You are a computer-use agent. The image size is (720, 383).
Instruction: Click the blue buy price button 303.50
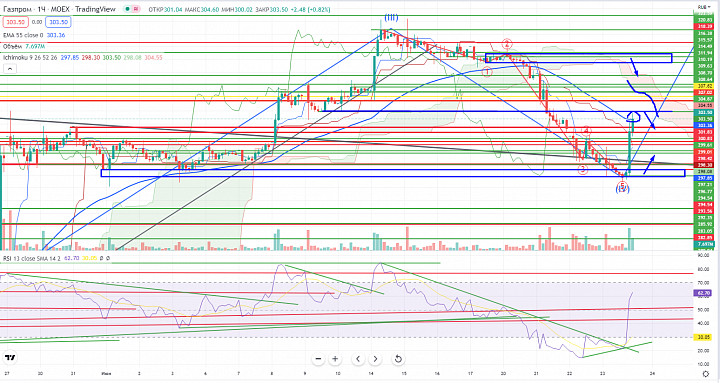(58, 22)
